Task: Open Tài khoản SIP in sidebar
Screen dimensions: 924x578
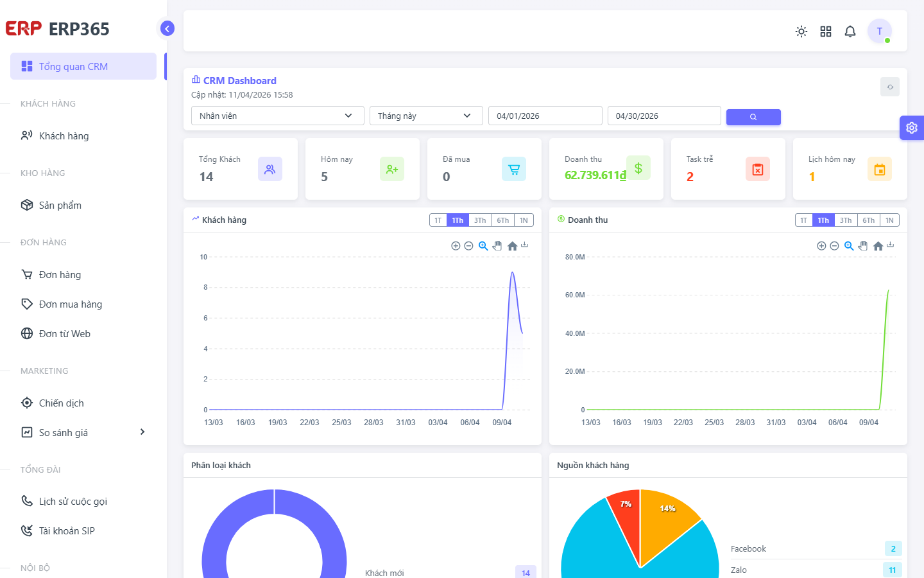Action: [x=83, y=530]
